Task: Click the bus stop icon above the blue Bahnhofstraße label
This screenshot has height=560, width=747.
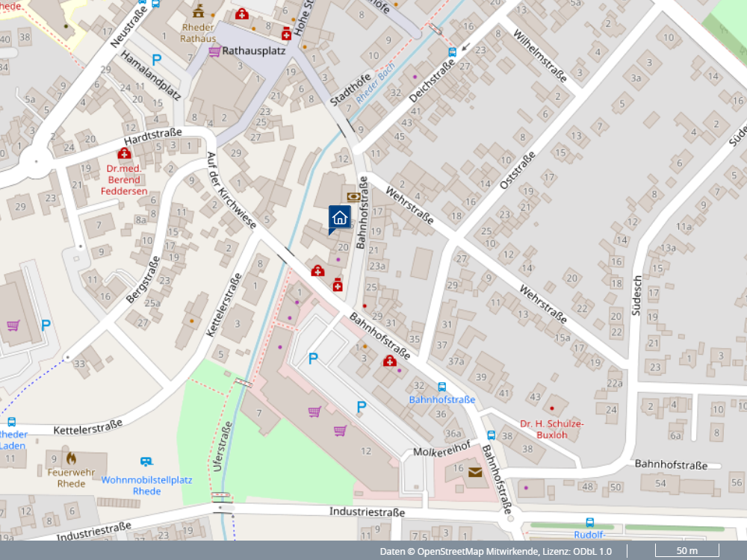Action: [441, 387]
